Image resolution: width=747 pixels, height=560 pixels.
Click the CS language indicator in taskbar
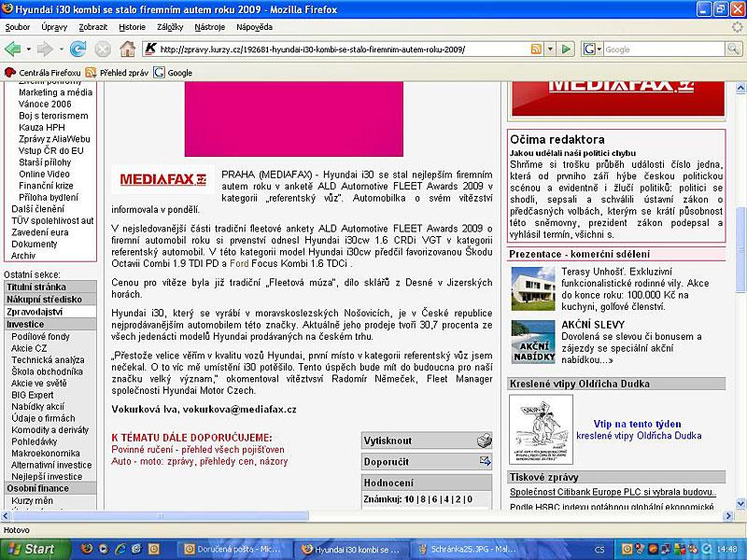pyautogui.click(x=599, y=550)
